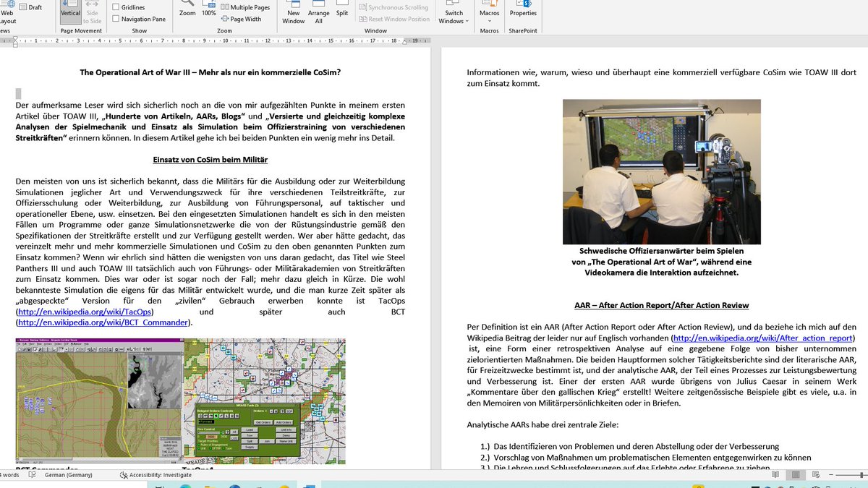This screenshot has width=868, height=488.
Task: Enable the Navigation Pane checkbox
Action: point(139,19)
